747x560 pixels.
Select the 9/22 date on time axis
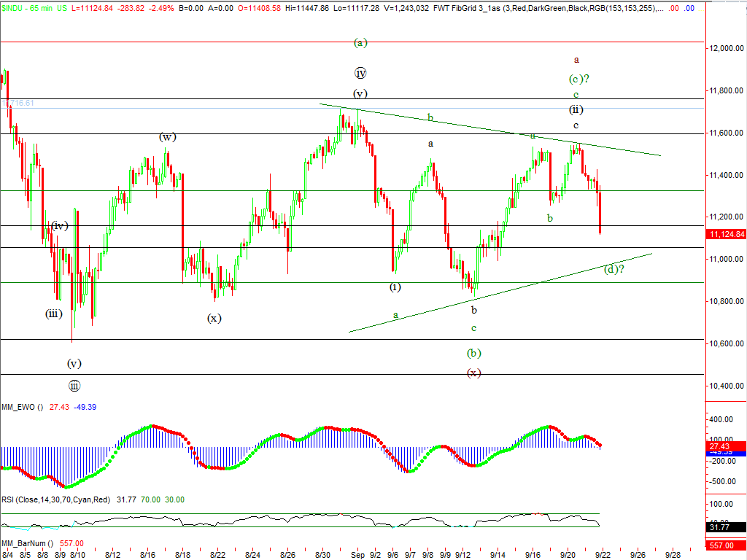point(603,555)
